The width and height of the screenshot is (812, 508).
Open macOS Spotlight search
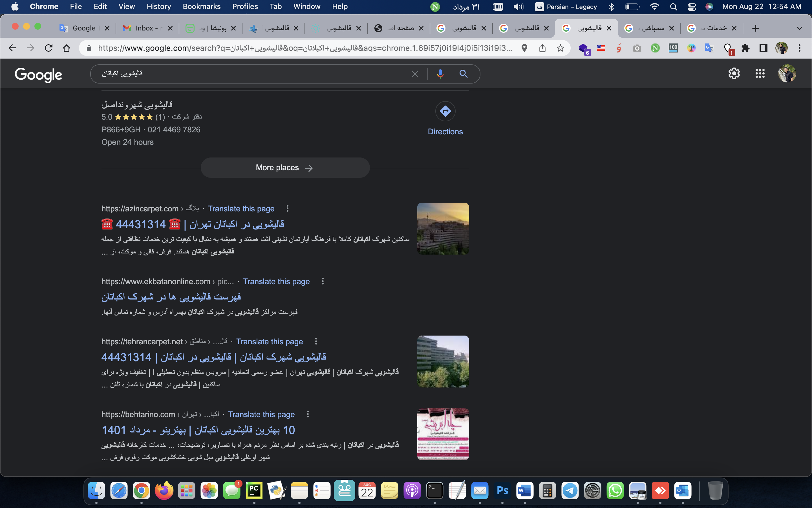673,7
